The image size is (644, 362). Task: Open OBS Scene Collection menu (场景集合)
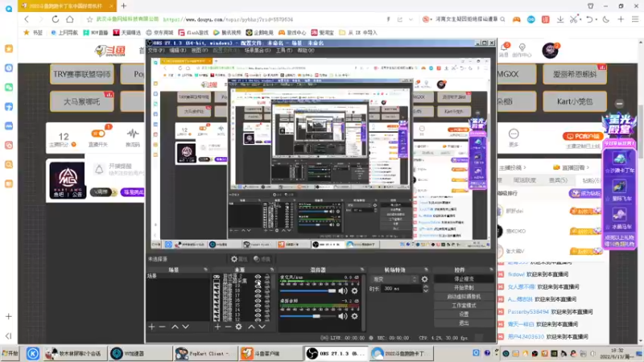258,51
